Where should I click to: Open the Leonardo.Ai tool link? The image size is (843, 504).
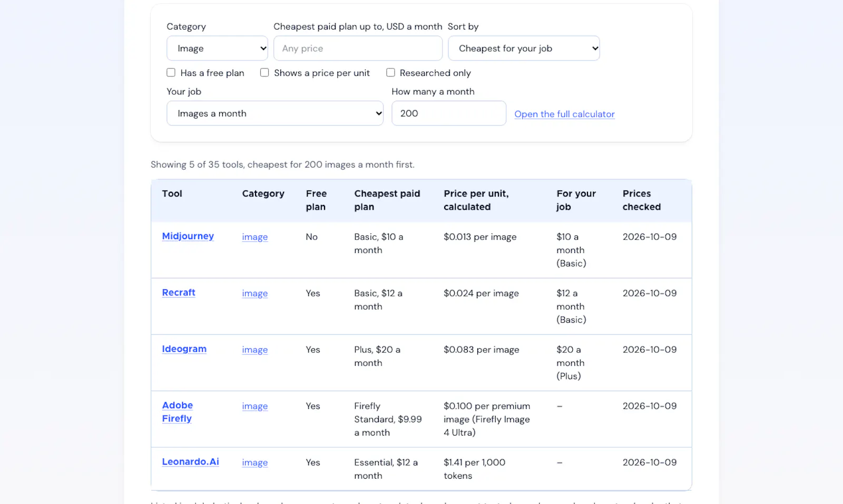[190, 461]
